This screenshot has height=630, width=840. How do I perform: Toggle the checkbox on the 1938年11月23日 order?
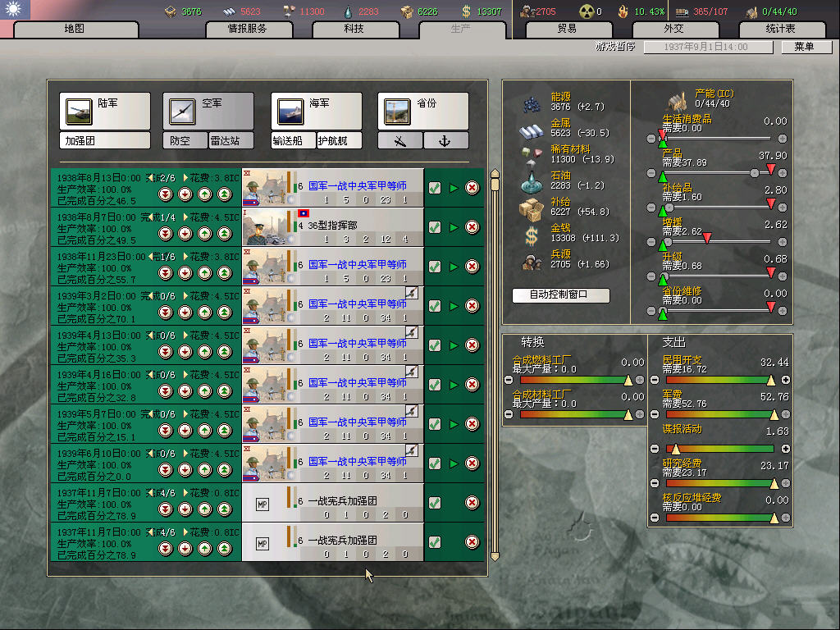[x=435, y=267]
